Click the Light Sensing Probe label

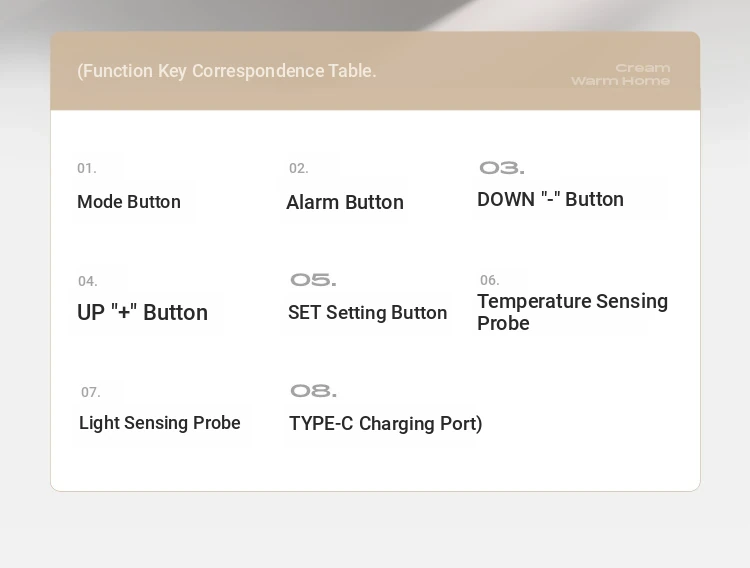click(160, 423)
